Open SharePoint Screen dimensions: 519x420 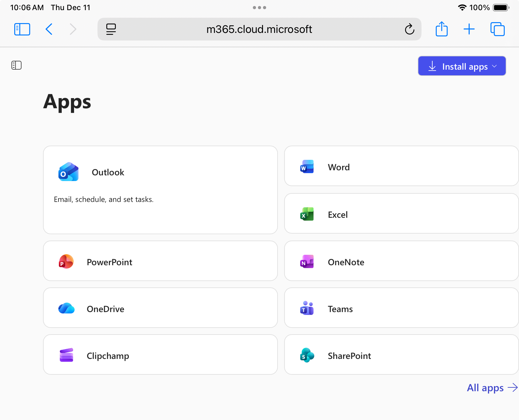[x=349, y=355]
